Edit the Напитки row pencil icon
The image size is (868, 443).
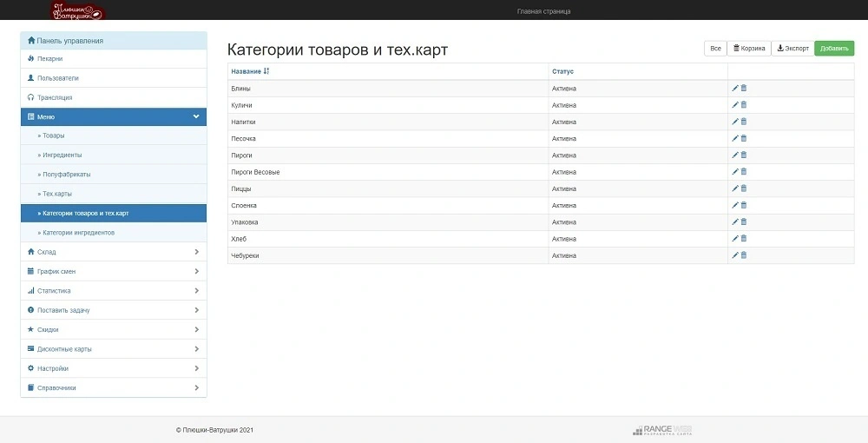click(735, 122)
